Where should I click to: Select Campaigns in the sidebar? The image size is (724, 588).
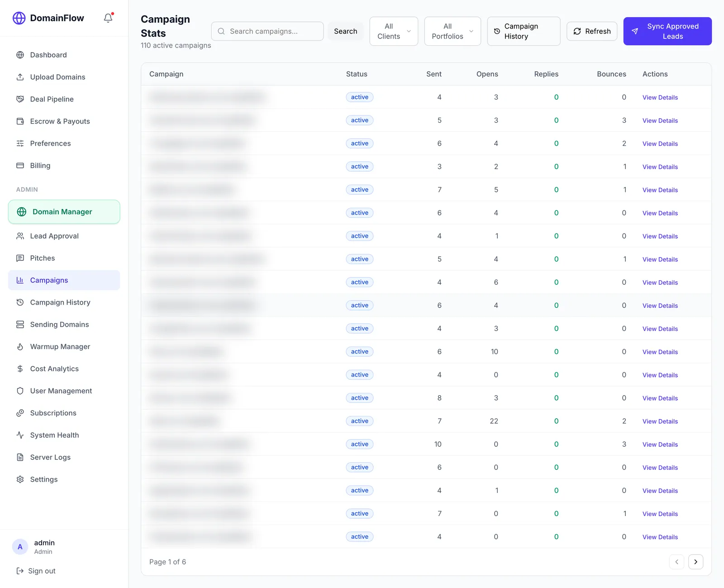click(x=64, y=280)
